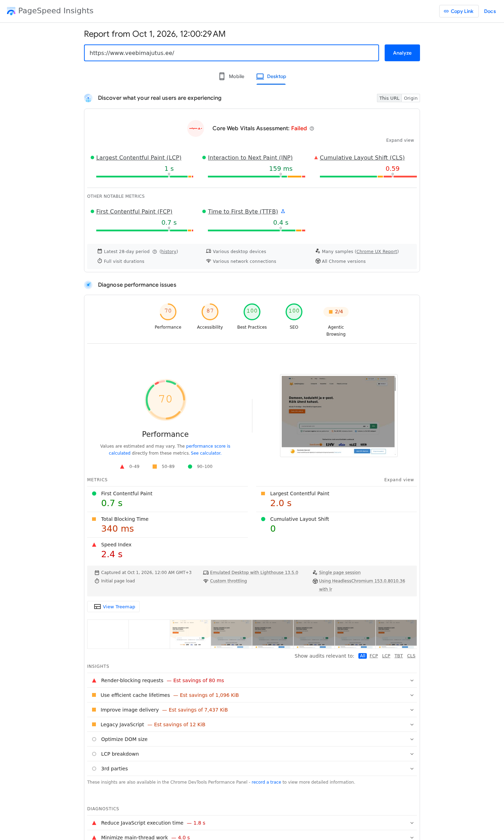Click the Chrome icon beside All Chrome versions
The height and width of the screenshot is (840, 504).
318,261
